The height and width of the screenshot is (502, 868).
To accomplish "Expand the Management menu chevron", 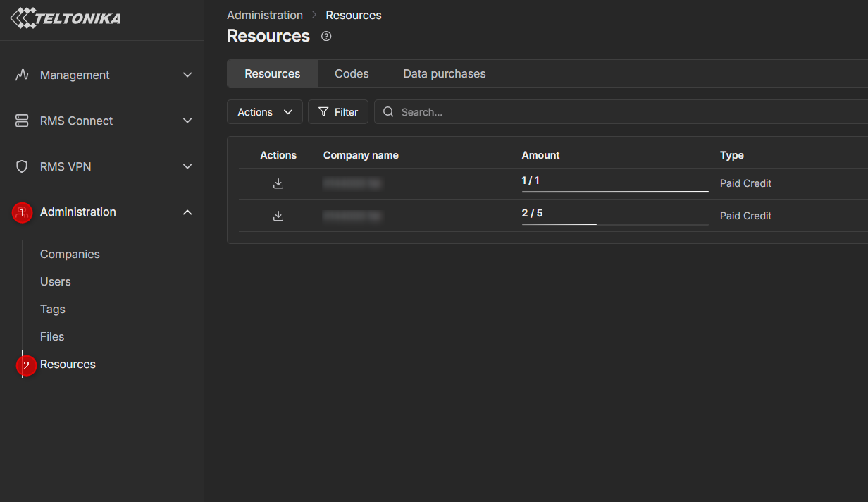I will tap(187, 75).
